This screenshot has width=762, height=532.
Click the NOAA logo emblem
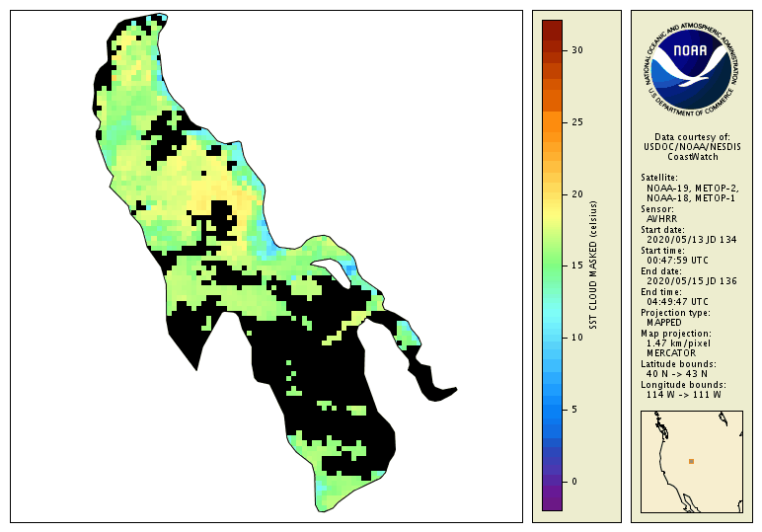pyautogui.click(x=691, y=69)
